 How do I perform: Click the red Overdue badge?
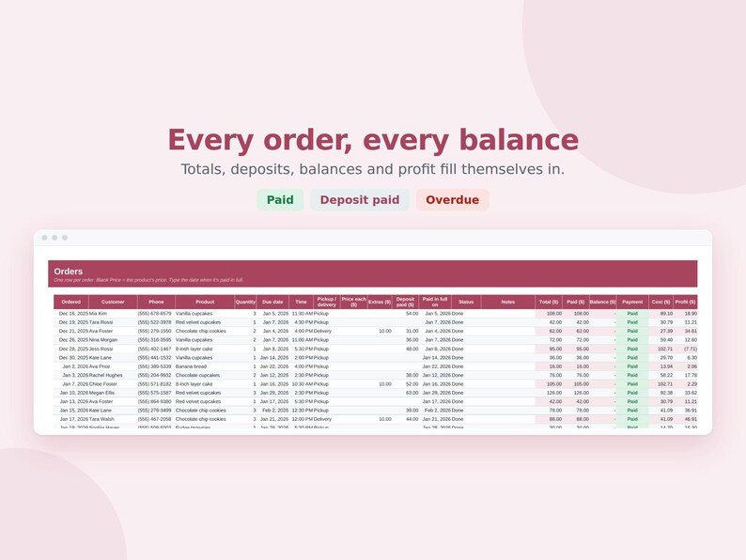[x=452, y=200]
